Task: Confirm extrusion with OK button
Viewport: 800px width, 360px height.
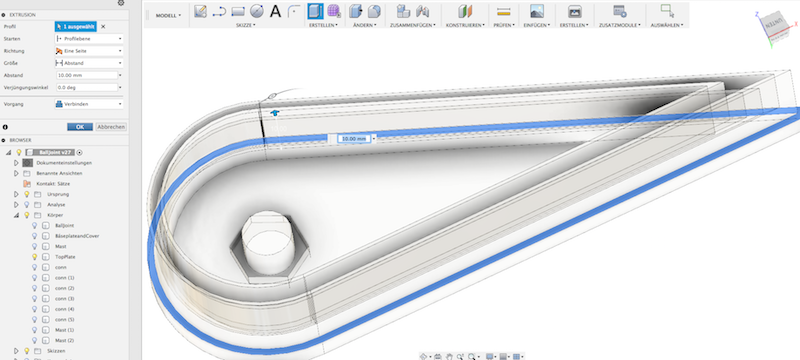Action: tap(80, 127)
